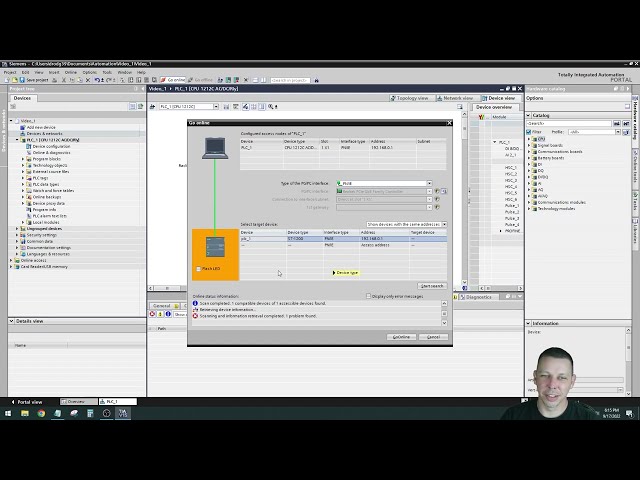Viewport: 640px width, 480px height.
Task: Expand Communications modules in the catalog
Action: (x=529, y=202)
